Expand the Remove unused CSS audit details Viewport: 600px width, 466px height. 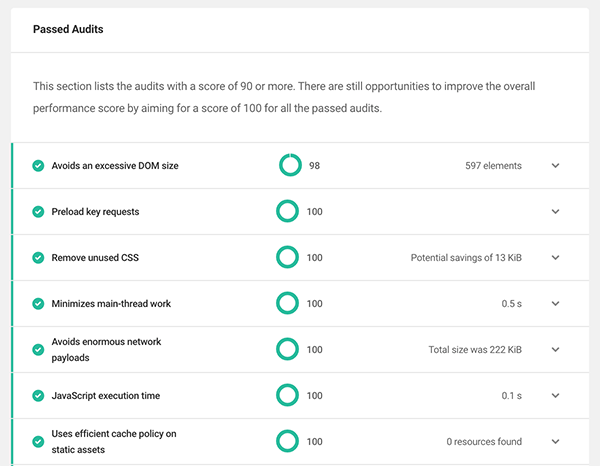[556, 258]
